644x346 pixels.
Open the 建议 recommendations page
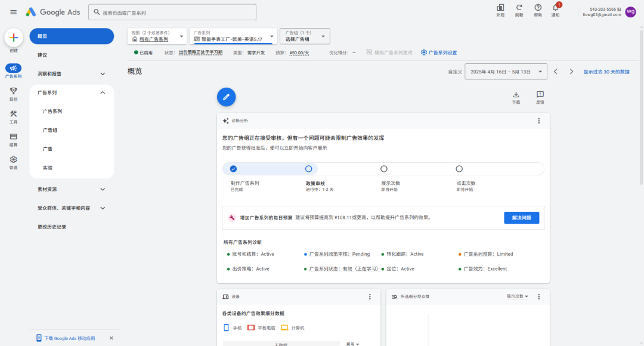click(x=42, y=55)
